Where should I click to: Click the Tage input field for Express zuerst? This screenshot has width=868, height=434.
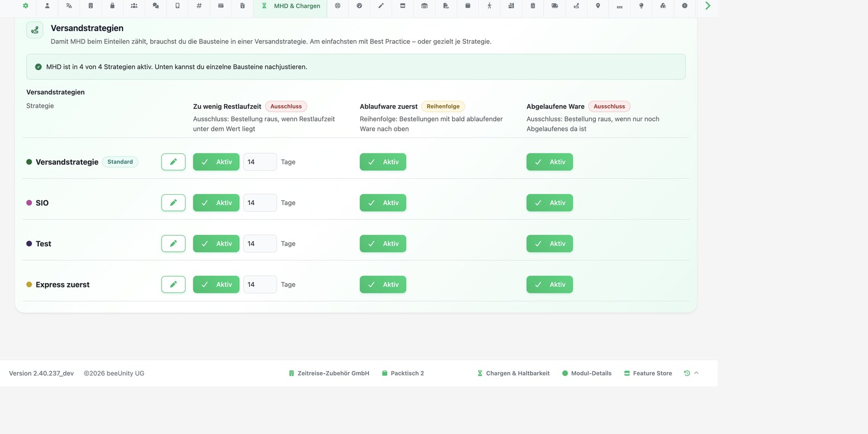[260, 284]
